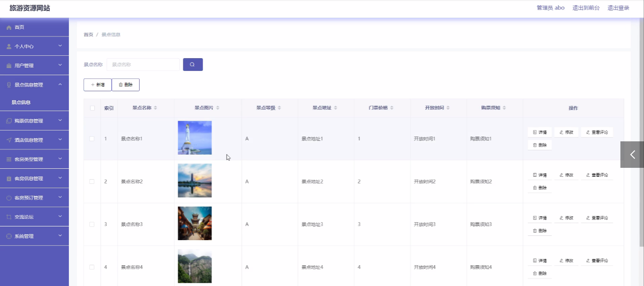This screenshot has width=644, height=286.
Task: Click the briefcase icon beside 用户管理
Action: coord(9,66)
